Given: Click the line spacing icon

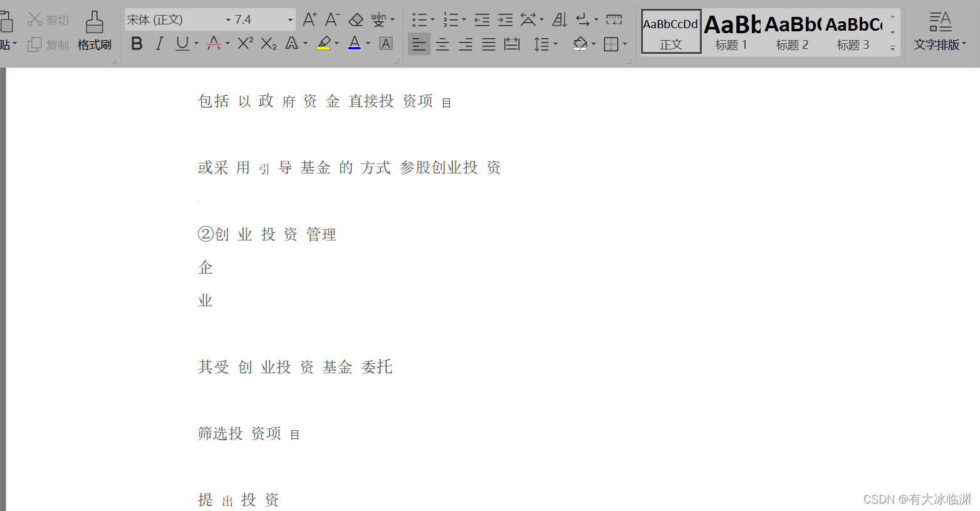Looking at the screenshot, I should tap(541, 44).
